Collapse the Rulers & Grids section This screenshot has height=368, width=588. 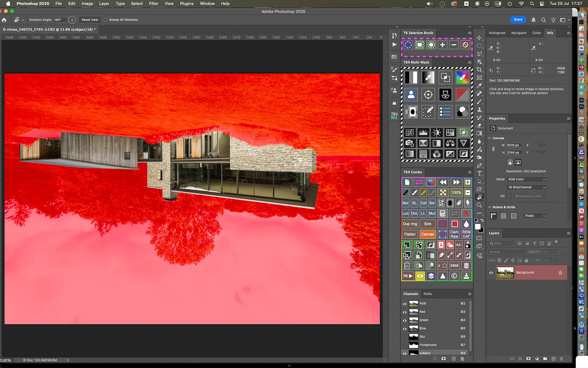(x=490, y=207)
